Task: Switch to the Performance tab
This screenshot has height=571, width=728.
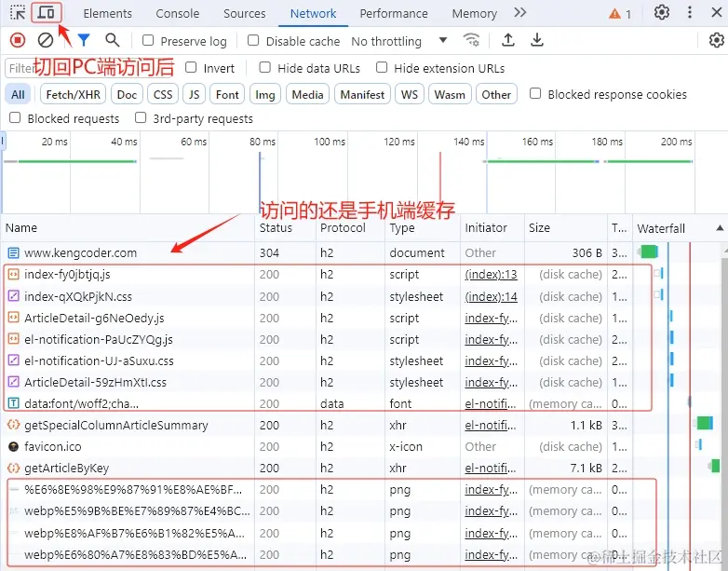Action: click(x=394, y=13)
